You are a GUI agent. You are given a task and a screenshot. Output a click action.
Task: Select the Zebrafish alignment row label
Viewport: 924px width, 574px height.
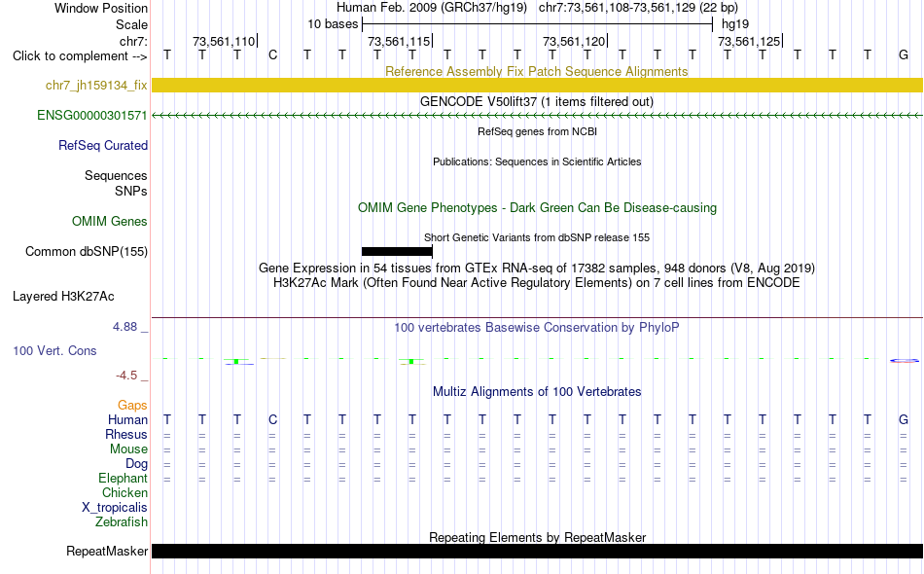[x=122, y=521]
